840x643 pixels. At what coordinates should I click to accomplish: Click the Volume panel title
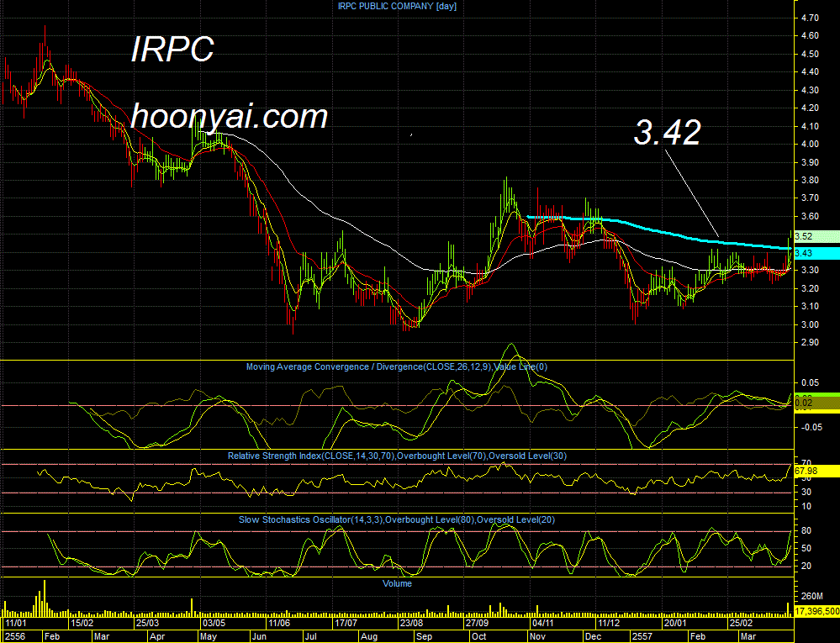coord(397,583)
